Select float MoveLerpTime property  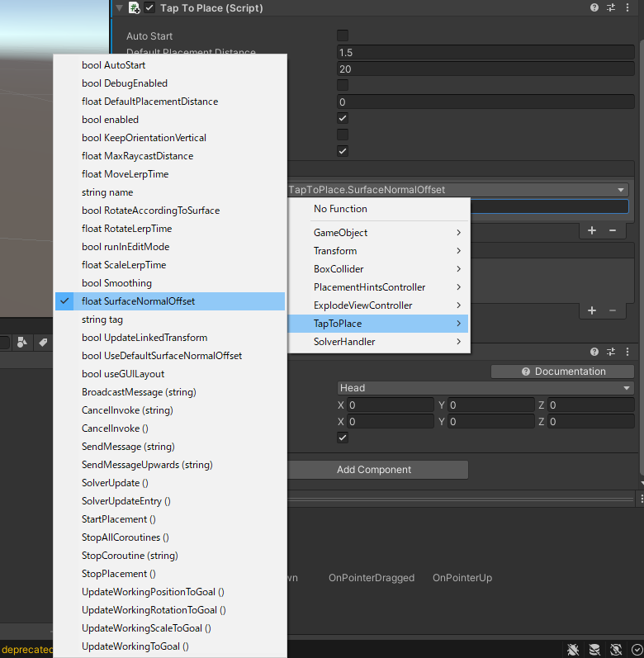click(170, 174)
